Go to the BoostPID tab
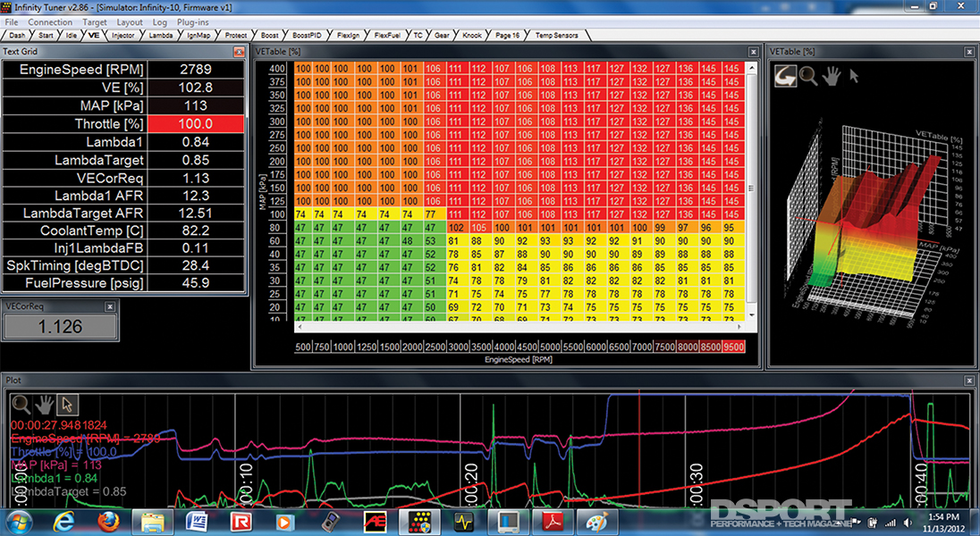 (307, 36)
